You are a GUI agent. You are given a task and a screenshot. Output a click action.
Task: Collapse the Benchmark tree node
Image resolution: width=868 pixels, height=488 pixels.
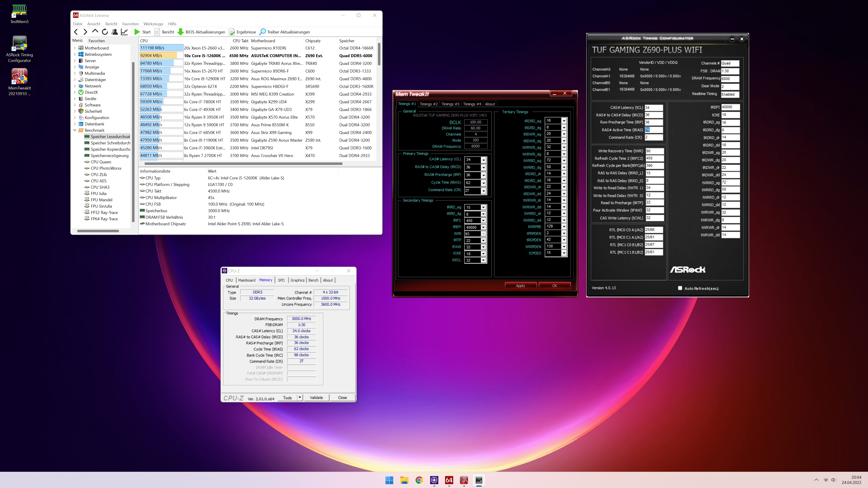pyautogui.click(x=75, y=130)
